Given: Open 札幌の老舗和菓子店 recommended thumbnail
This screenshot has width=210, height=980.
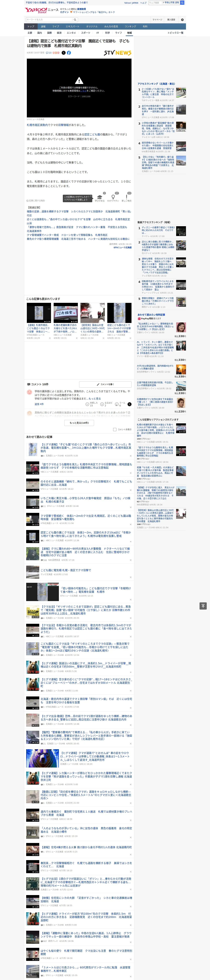Looking at the screenshot, I should (66, 313).
